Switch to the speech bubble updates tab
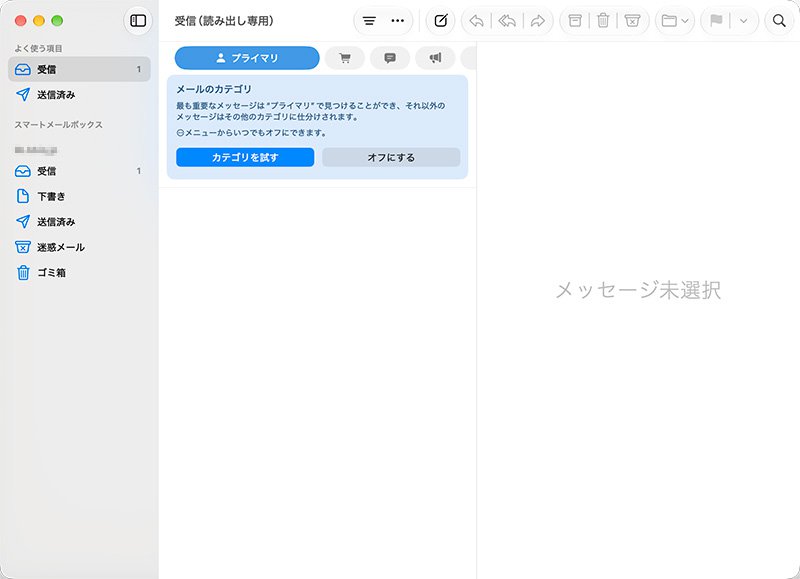The width and height of the screenshot is (800, 579). 390,58
